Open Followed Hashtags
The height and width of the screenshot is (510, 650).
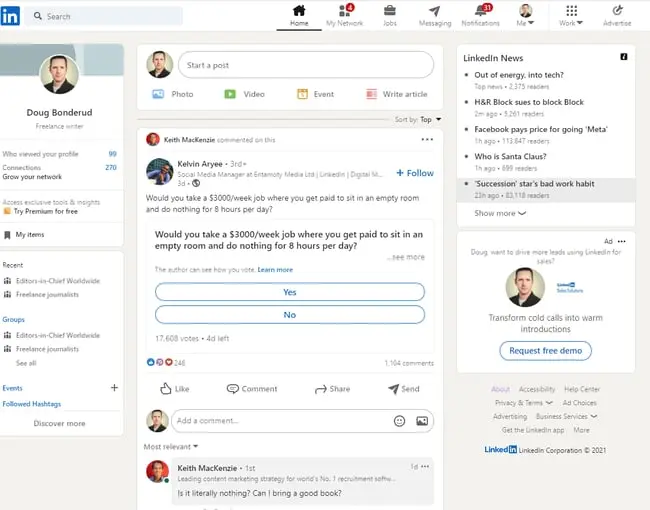(32, 404)
